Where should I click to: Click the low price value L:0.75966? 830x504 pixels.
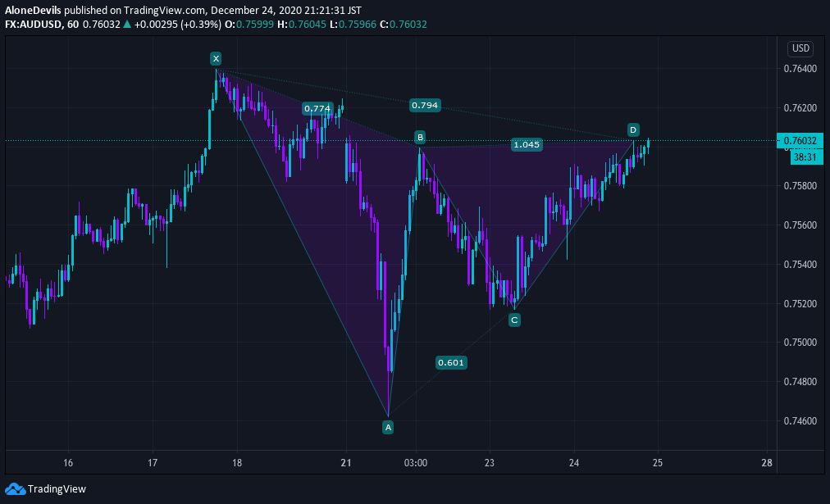click(x=353, y=25)
